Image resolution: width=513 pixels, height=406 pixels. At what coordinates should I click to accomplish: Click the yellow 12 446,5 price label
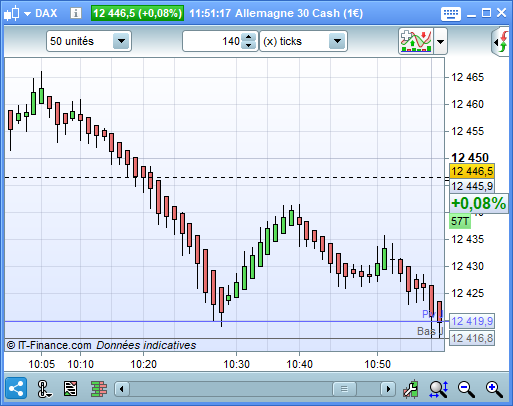click(x=472, y=171)
